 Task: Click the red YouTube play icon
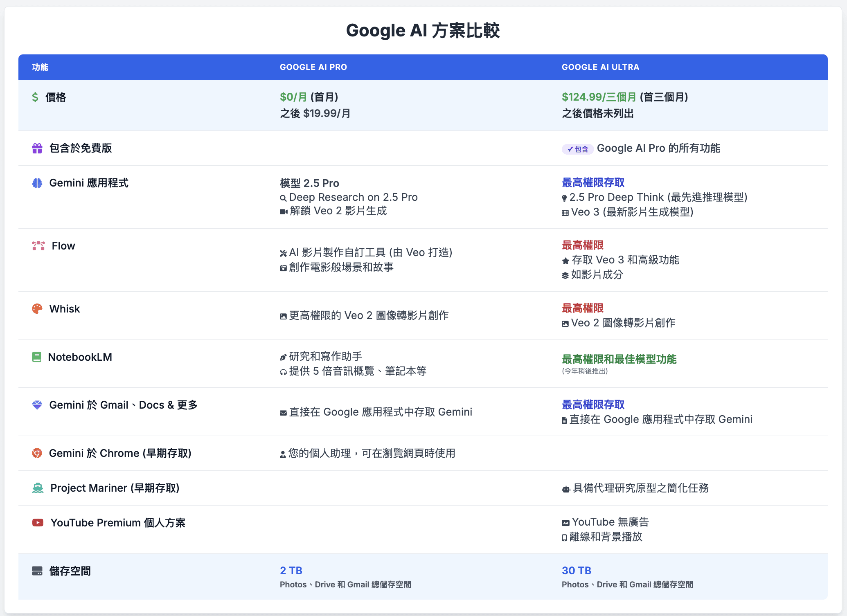(38, 523)
